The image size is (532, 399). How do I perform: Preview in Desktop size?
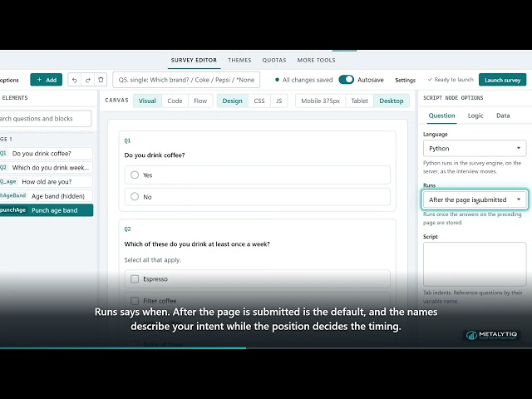(x=392, y=101)
